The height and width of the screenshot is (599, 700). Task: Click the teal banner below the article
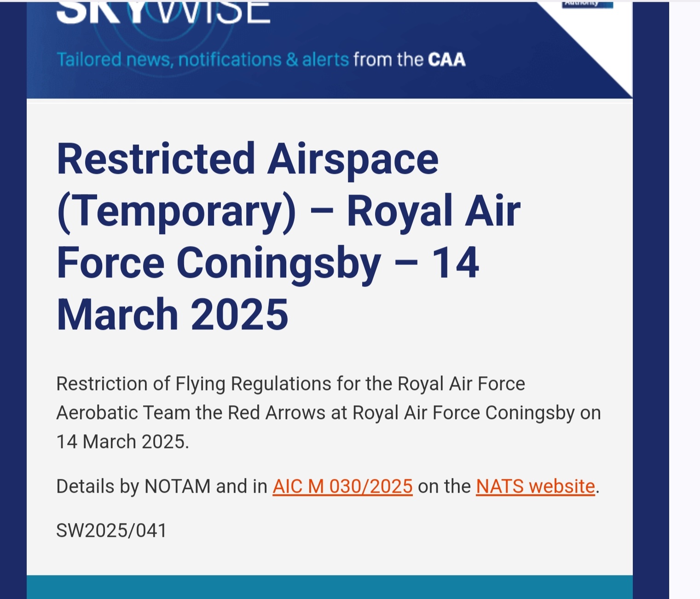tap(330, 587)
